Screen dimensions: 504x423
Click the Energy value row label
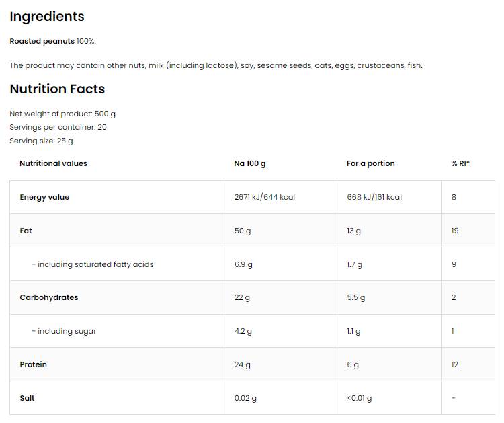(44, 197)
